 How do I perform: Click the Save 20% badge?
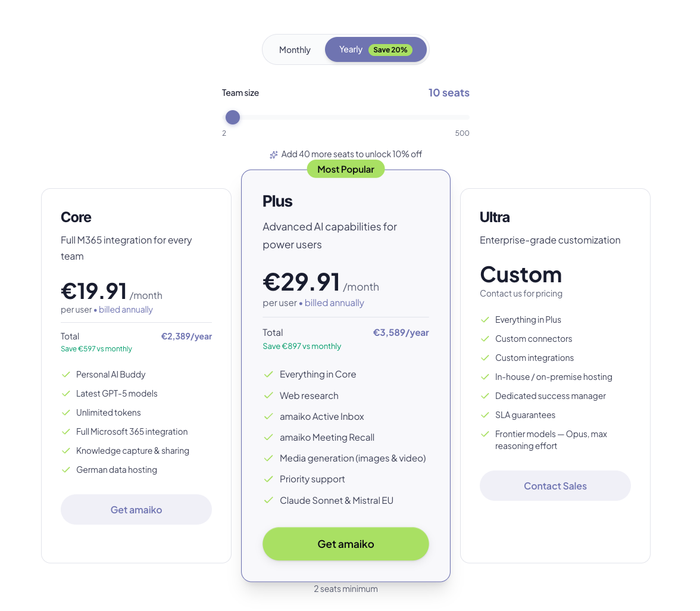tap(390, 49)
